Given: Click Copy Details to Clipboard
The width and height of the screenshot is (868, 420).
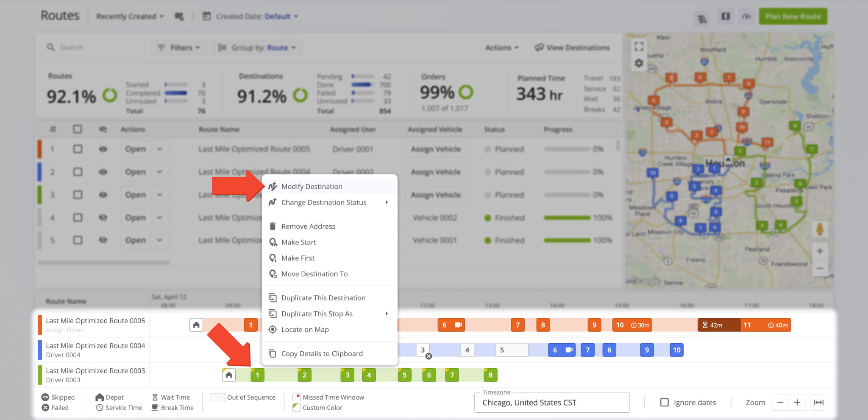Looking at the screenshot, I should (x=322, y=354).
